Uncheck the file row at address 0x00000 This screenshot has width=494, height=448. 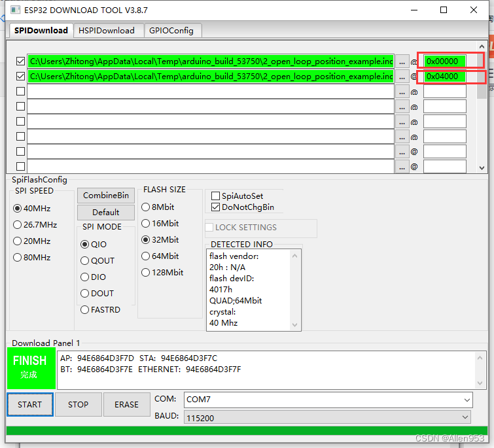pos(20,61)
